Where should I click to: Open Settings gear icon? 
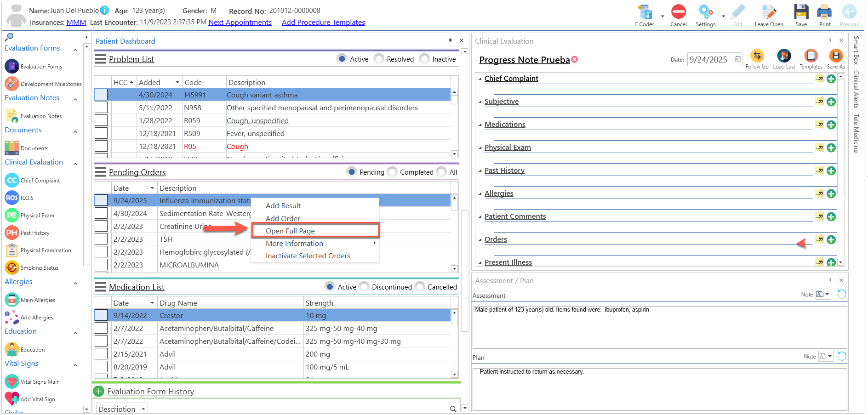point(705,12)
